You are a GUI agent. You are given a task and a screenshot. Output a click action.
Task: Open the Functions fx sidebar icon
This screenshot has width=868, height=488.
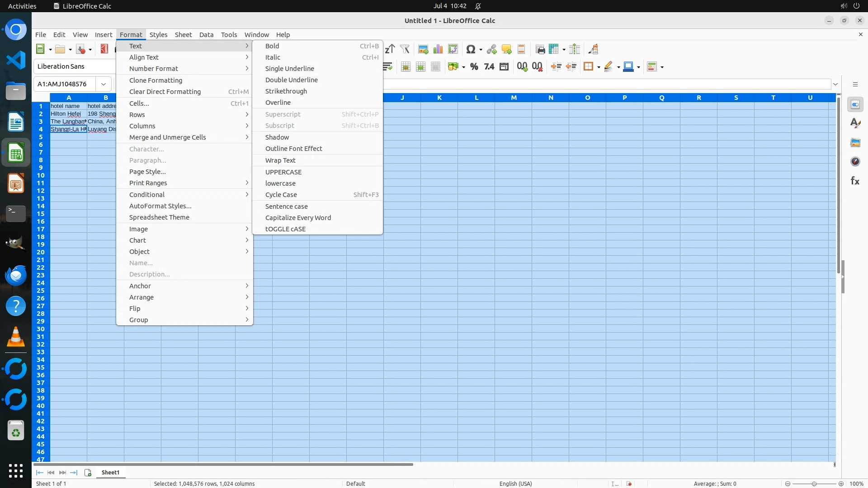point(855,181)
